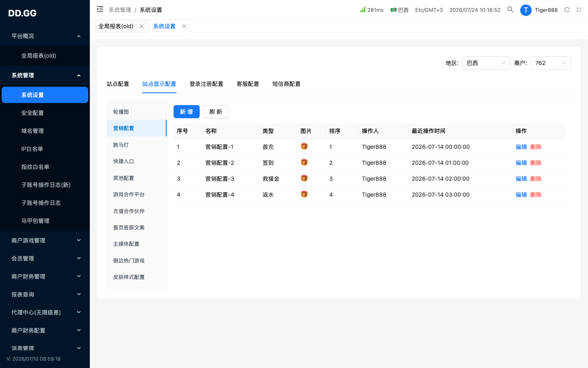Delete the 营销配置-4 row
The width and height of the screenshot is (588, 368).
point(536,195)
